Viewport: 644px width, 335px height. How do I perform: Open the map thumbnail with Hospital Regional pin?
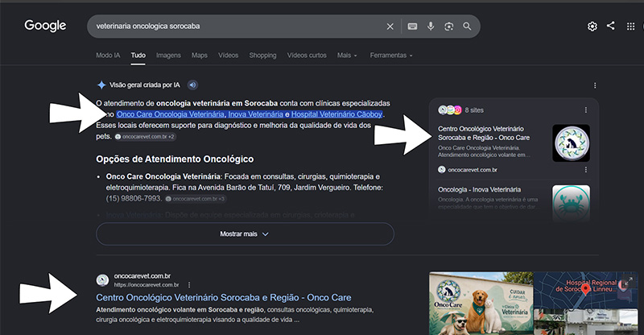[586, 290]
